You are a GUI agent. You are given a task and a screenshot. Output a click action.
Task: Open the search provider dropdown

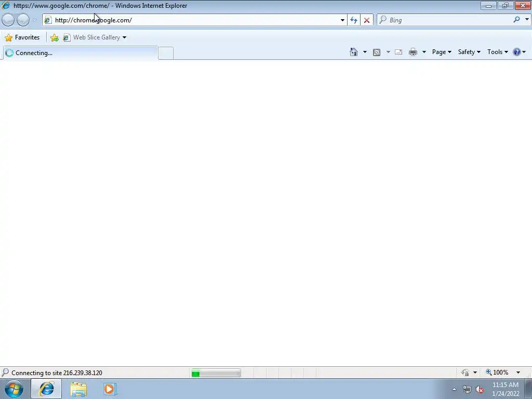tap(527, 20)
